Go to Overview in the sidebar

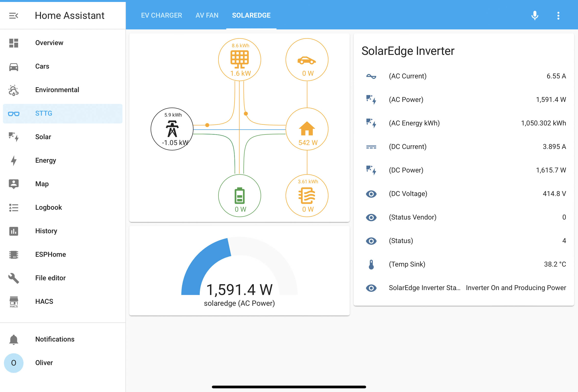[x=63, y=43]
